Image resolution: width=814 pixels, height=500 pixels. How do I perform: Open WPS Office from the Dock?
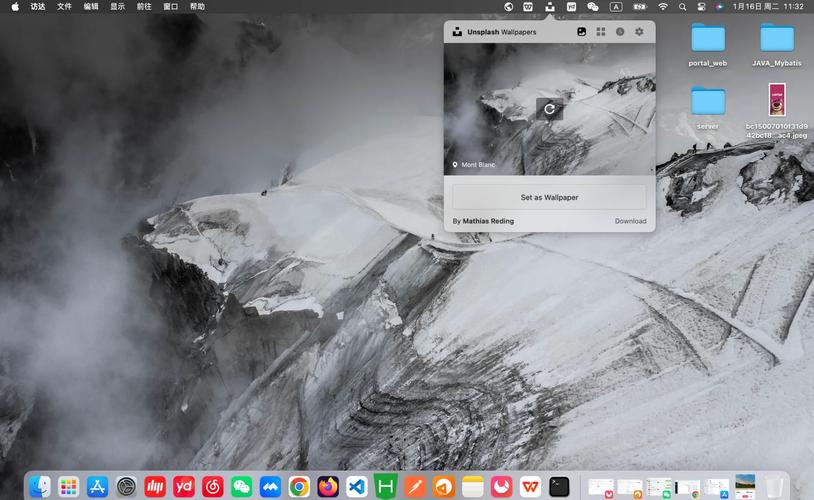tap(530, 487)
